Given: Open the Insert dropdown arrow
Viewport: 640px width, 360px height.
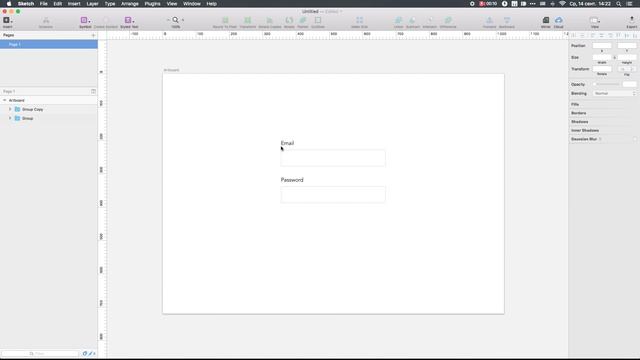Looking at the screenshot, I should (x=11, y=21).
